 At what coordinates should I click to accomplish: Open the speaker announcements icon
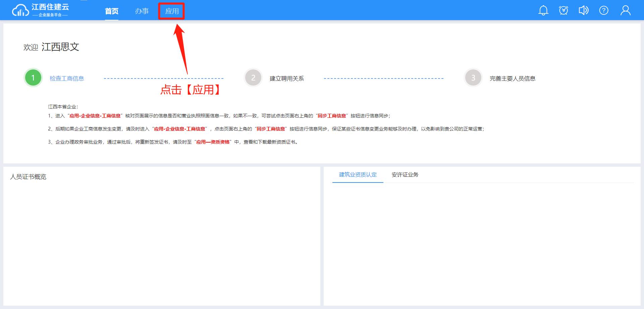(x=583, y=10)
